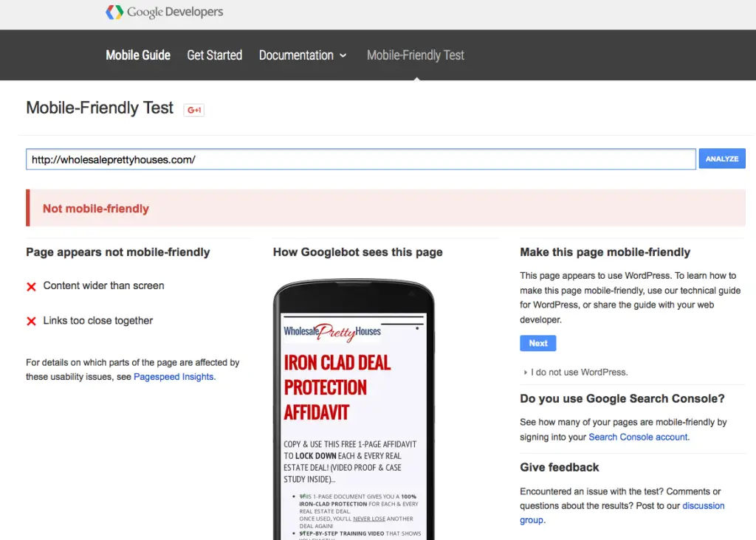This screenshot has width=756, height=540.
Task: Click the 'Not mobile-friendly' result text
Action: click(x=96, y=209)
